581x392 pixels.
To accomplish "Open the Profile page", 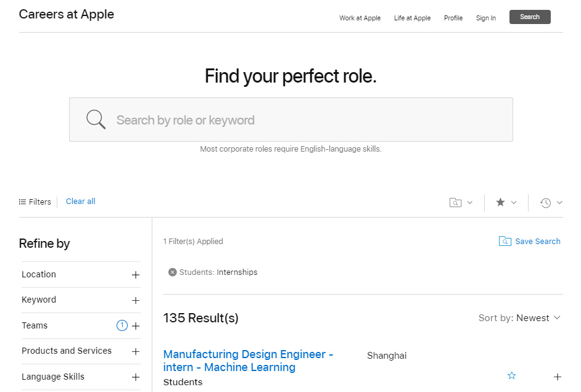I will 453,18.
